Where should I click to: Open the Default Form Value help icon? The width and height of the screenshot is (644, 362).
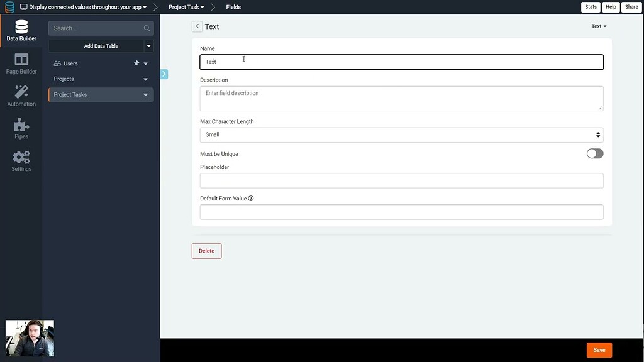click(x=250, y=198)
